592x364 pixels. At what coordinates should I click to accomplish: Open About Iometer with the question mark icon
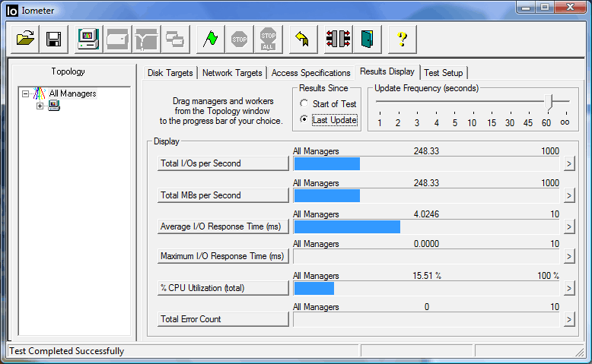(x=402, y=39)
